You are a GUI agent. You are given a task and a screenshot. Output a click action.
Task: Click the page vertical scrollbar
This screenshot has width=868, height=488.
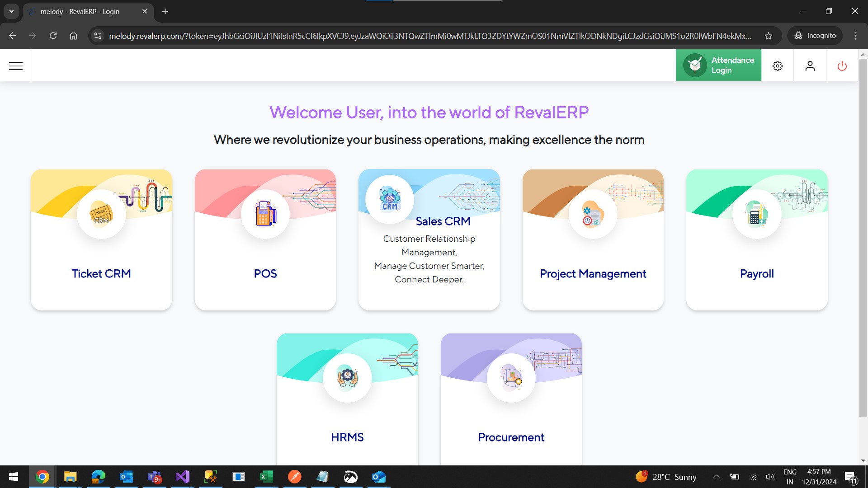(863, 235)
